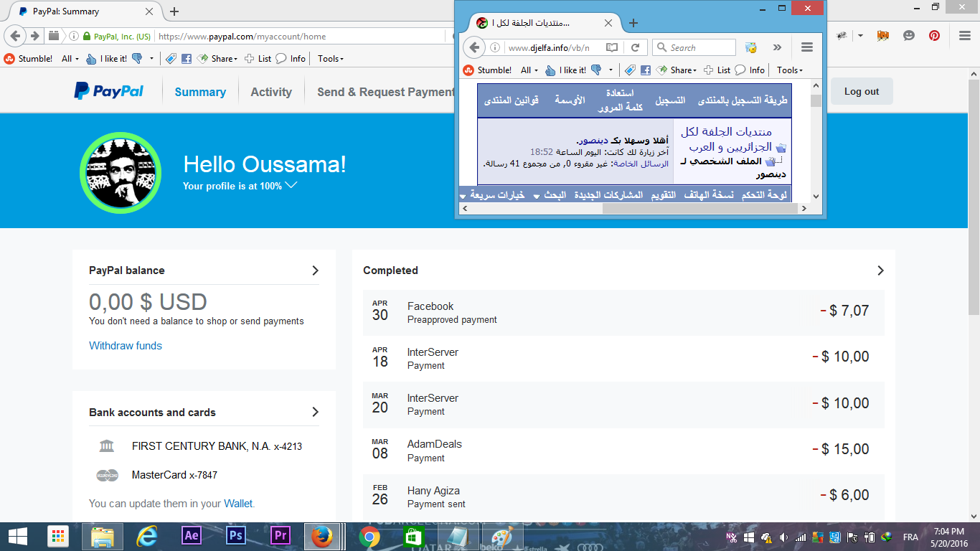Click the FRA language indicator in system tray
The width and height of the screenshot is (980, 551).
(x=910, y=537)
